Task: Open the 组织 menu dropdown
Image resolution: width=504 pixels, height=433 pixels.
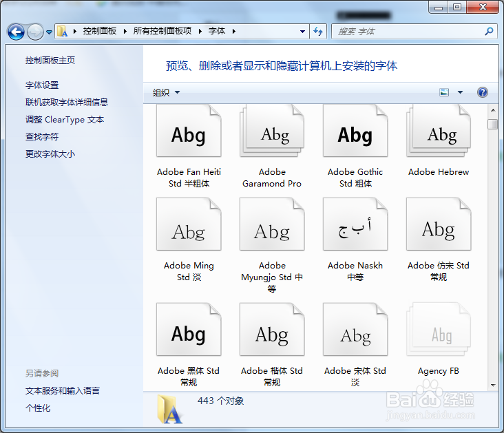Action: click(x=166, y=93)
